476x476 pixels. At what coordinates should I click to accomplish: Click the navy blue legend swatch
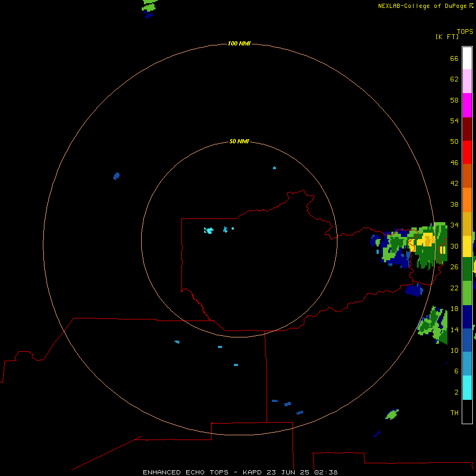[x=467, y=317]
